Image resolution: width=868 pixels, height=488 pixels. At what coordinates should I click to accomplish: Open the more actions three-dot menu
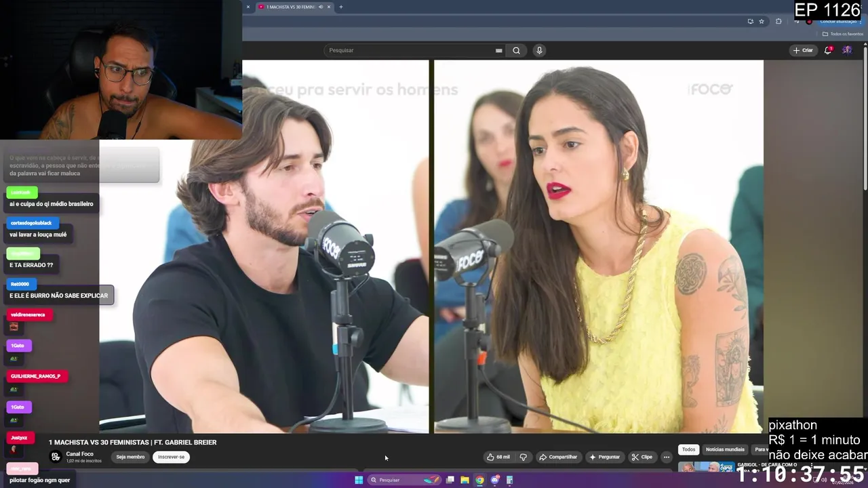667,457
